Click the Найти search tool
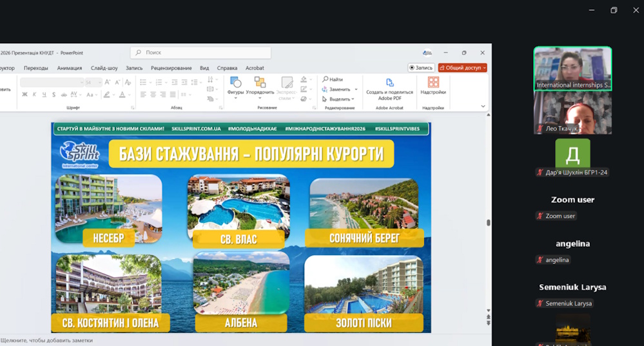644x346 pixels. click(x=333, y=79)
